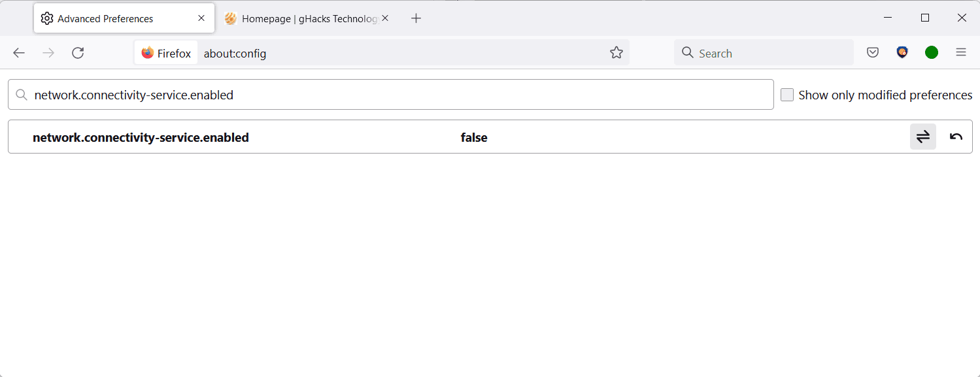This screenshot has width=980, height=377.
Task: Toggle network.connectivity-service.enabled to true
Action: [x=922, y=137]
